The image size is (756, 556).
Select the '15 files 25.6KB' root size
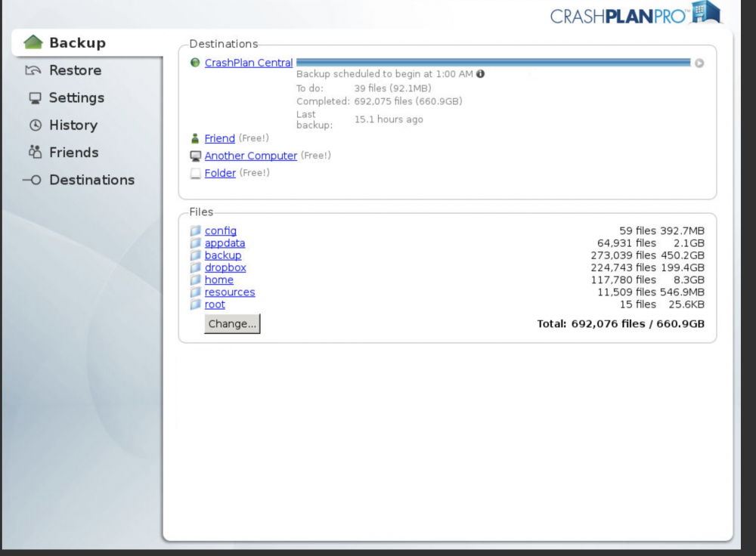click(x=662, y=304)
